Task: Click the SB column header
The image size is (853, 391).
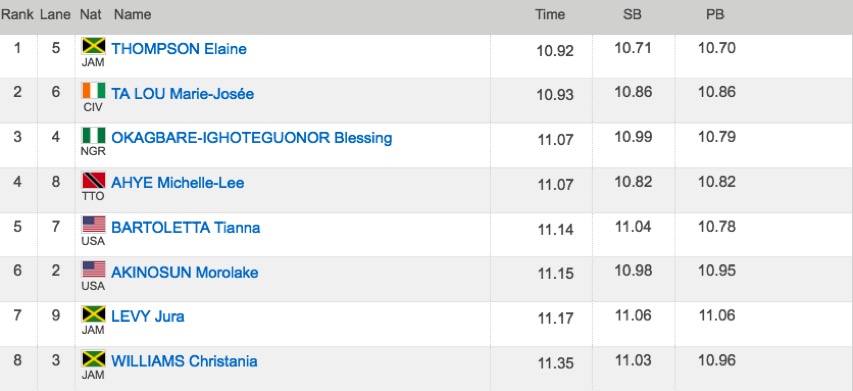Action: [x=632, y=15]
